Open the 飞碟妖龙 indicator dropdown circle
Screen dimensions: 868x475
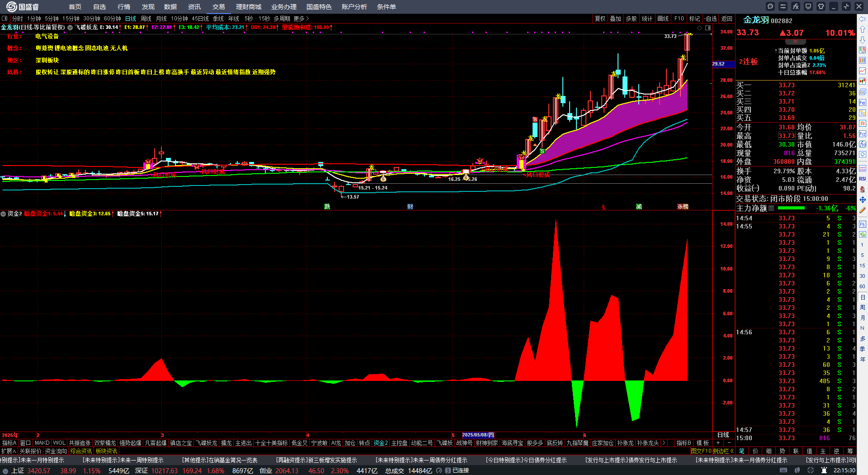point(70,28)
